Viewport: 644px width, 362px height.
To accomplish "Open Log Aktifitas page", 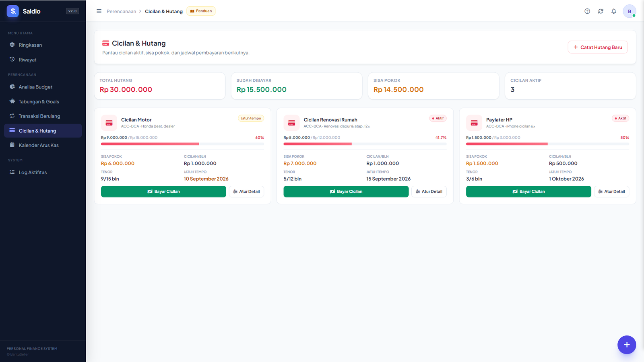I will coord(43,173).
